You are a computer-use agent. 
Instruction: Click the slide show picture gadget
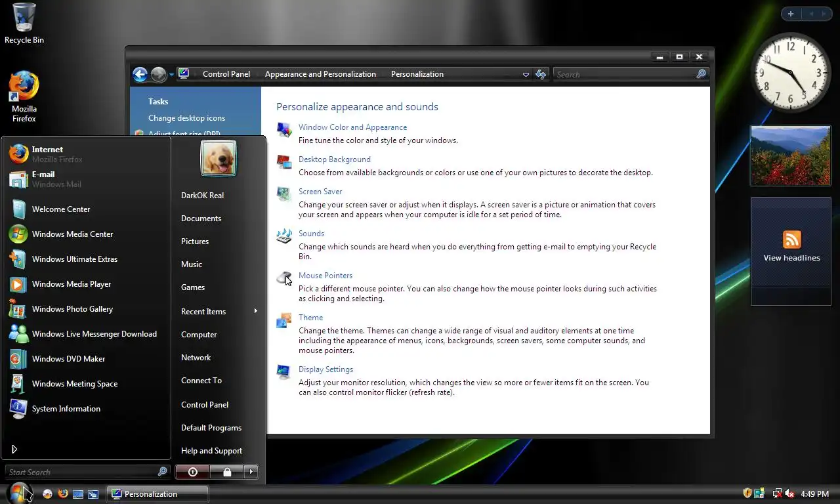790,156
